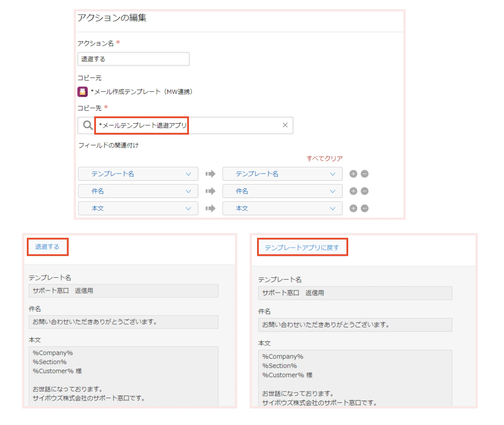
Task: Add a row after テンプレート名 mapping
Action: click(353, 174)
